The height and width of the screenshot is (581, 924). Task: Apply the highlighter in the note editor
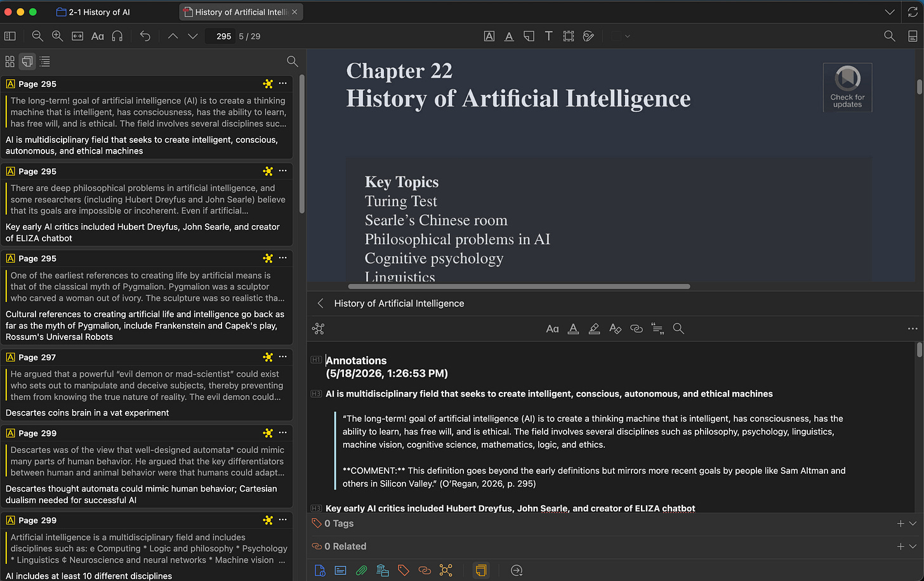pos(594,329)
